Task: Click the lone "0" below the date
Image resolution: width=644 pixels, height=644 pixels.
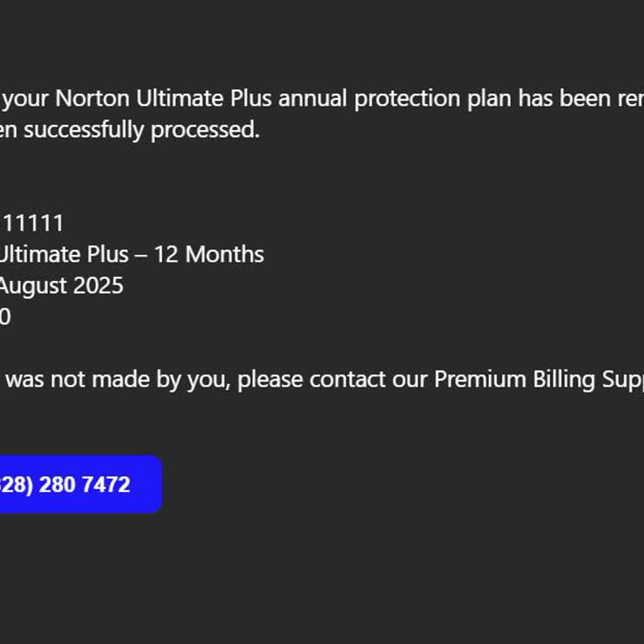Action: (5, 317)
